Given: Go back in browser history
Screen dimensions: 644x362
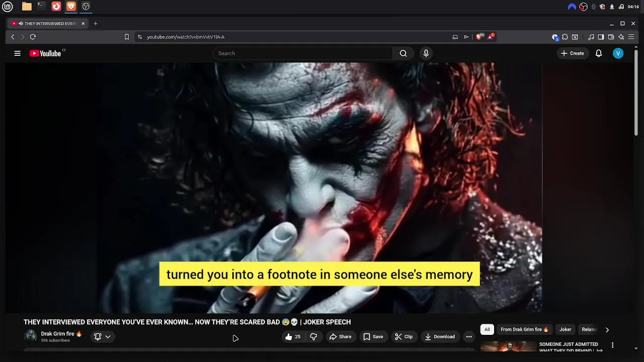Looking at the screenshot, I should pyautogui.click(x=13, y=37).
